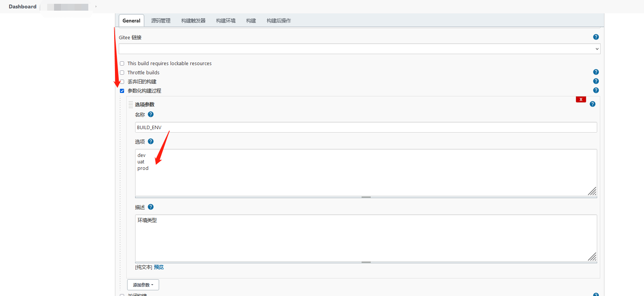Uncheck 参数化构建过程 checkbox

122,91
